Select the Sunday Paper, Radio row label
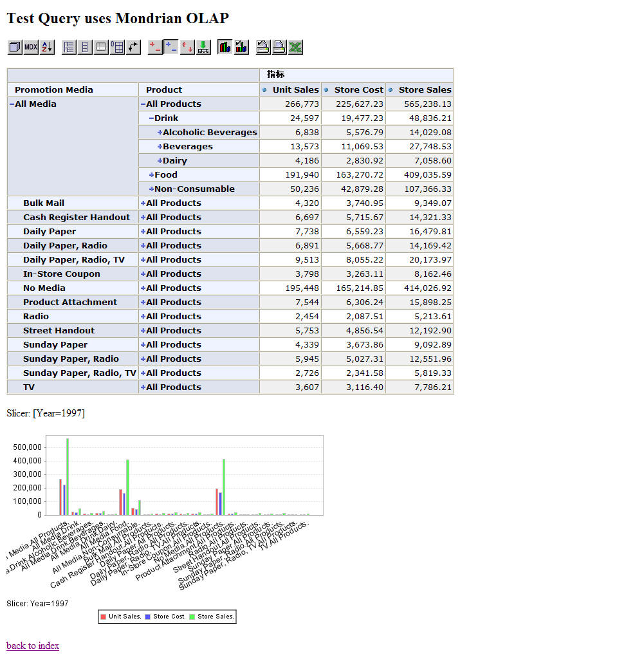 pos(71,358)
